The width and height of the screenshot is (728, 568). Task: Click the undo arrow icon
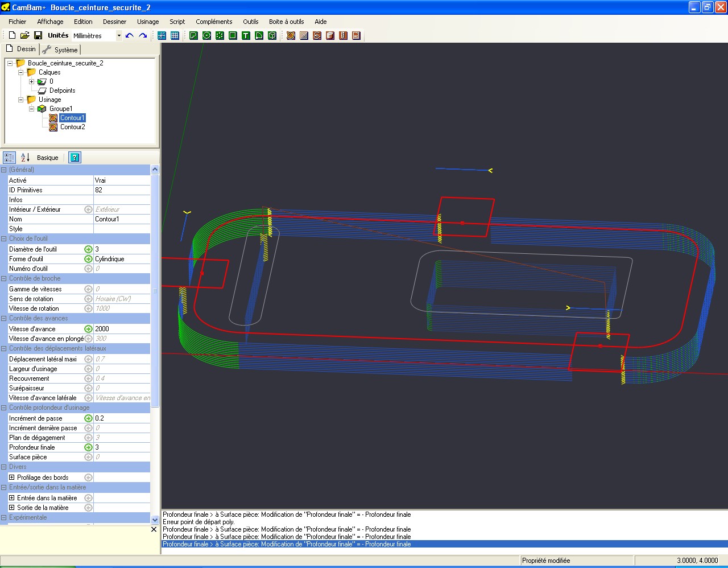[130, 35]
